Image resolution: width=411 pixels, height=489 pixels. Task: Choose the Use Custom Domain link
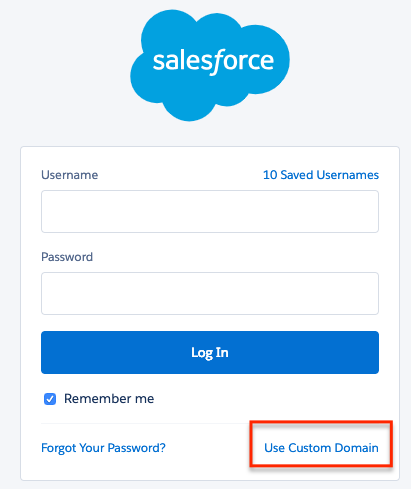coord(321,448)
